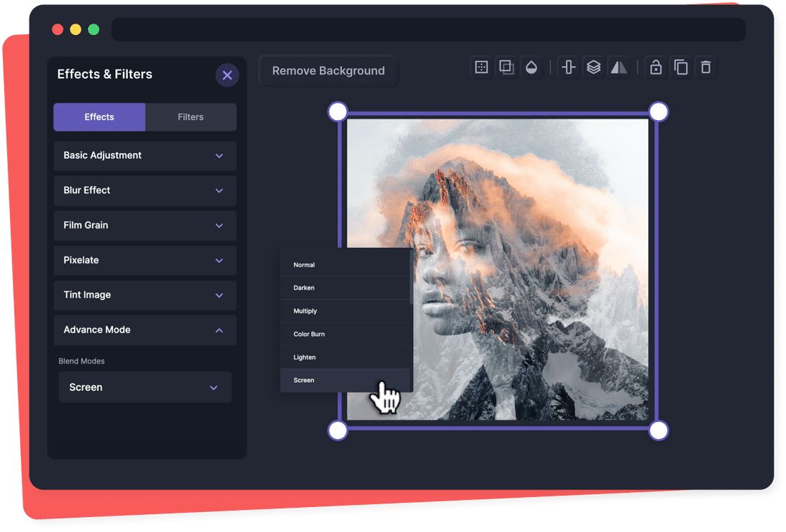Click the overlap arrange icon
The image size is (786, 532).
pos(507,66)
